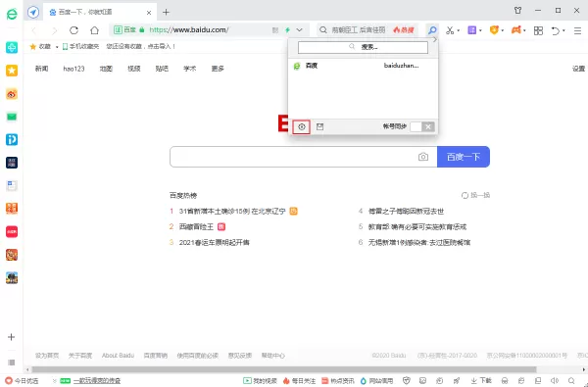Open the 新闻 menu item on Baidu

(41, 69)
